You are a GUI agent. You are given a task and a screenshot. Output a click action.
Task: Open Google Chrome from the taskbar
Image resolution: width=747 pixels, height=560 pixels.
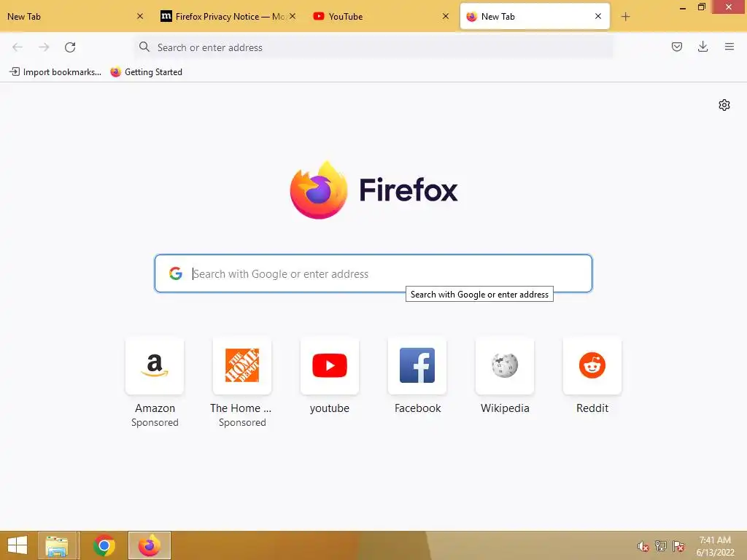coord(104,545)
